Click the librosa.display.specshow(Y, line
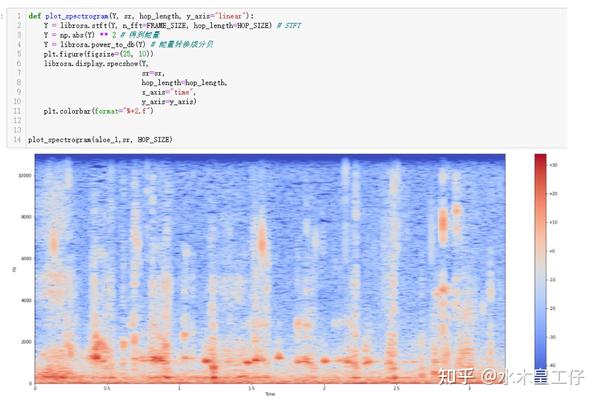The width and height of the screenshot is (600, 402). (96, 63)
